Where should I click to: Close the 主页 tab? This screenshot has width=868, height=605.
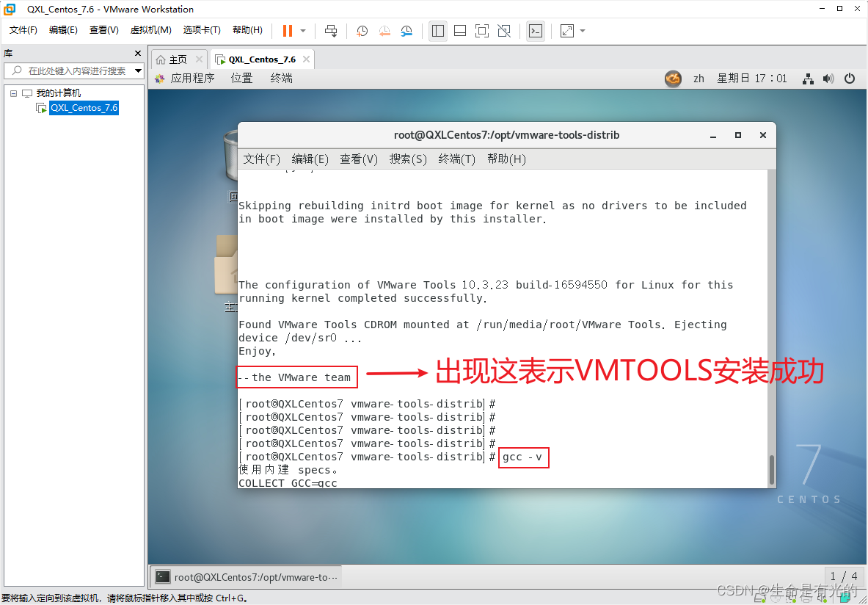click(x=199, y=59)
